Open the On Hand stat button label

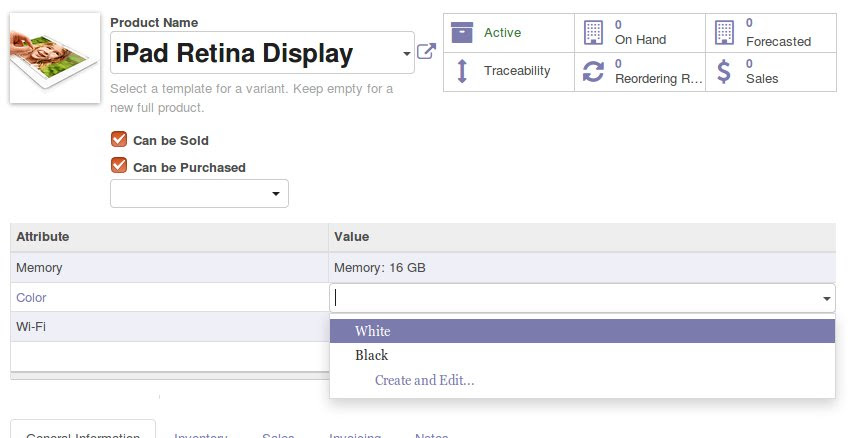point(640,40)
